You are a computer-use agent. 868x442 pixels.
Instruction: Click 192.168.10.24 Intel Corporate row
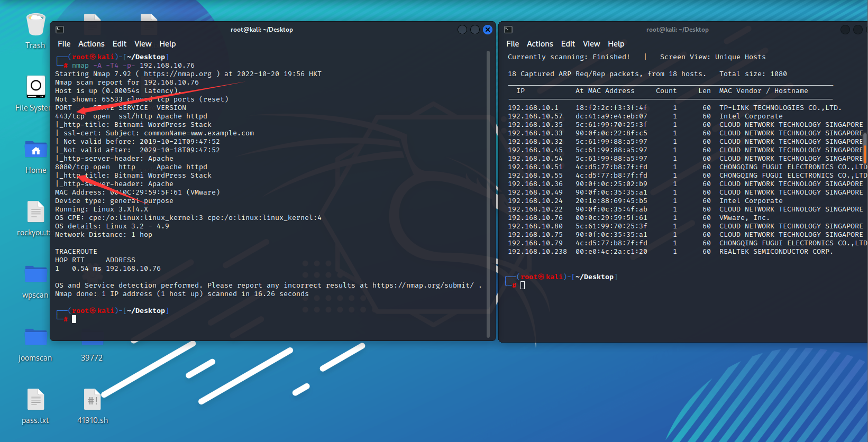645,201
